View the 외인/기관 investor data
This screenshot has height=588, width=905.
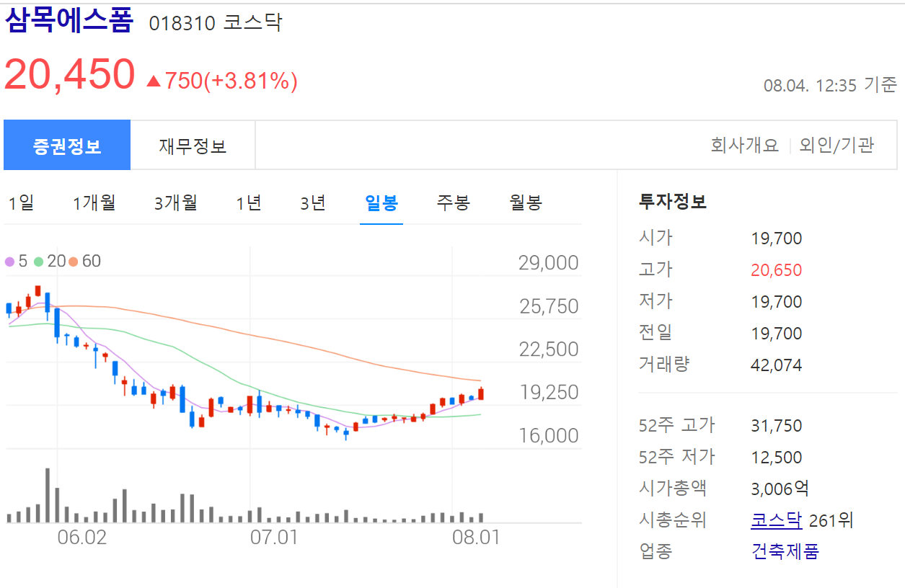click(836, 144)
